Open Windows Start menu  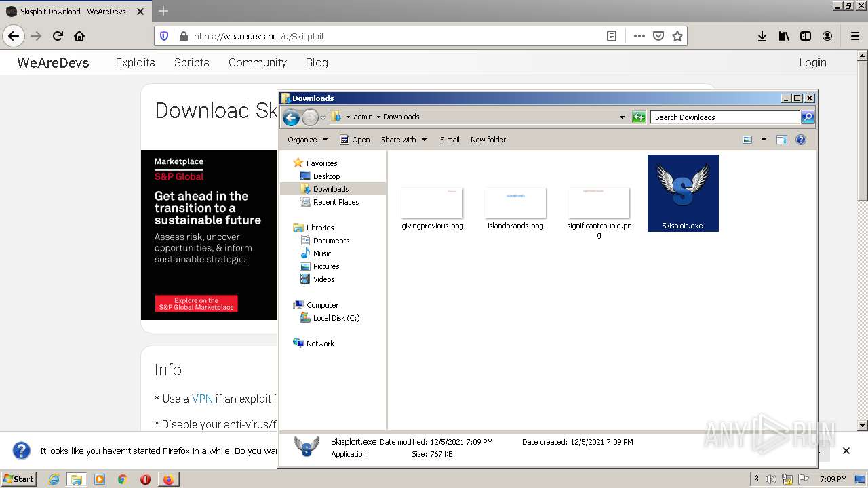click(19, 479)
